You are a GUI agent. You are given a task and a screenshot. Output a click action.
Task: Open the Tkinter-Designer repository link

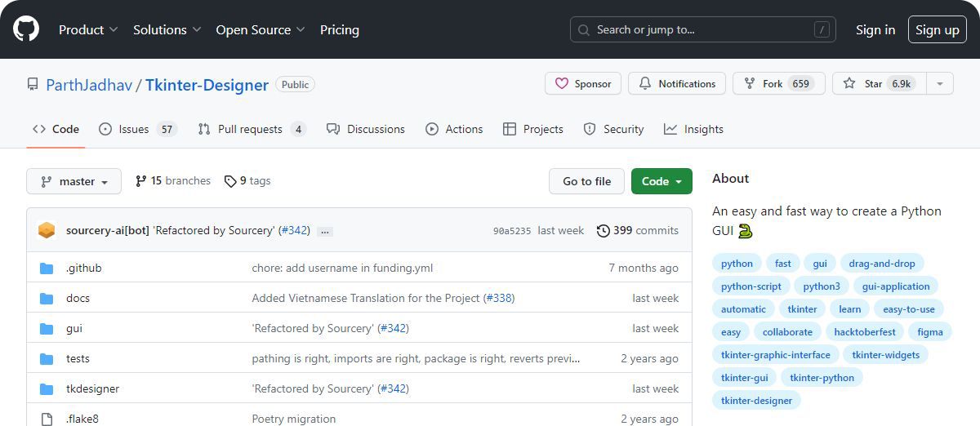(207, 85)
